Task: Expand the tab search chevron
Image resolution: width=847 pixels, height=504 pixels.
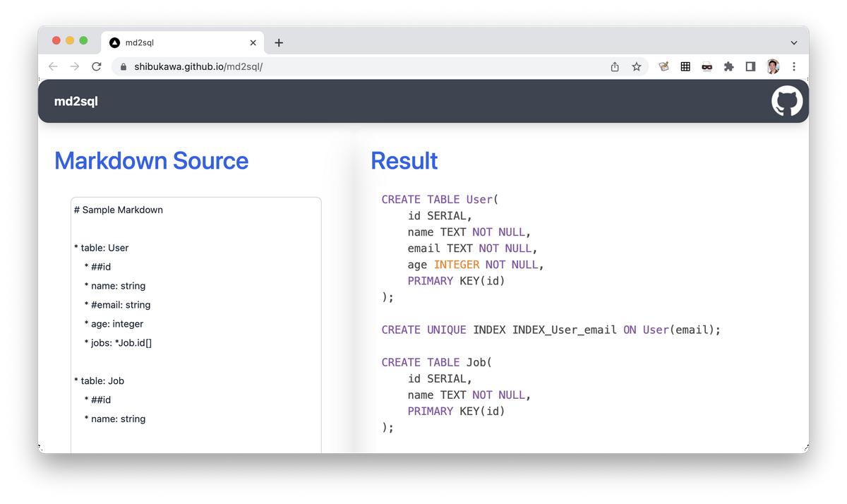Action: point(794,43)
